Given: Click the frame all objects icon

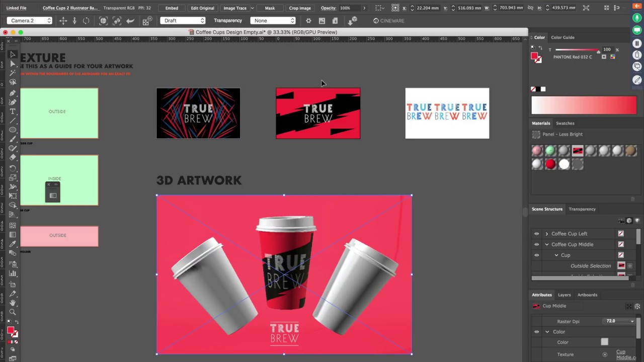Looking at the screenshot, I should click(103, 21).
